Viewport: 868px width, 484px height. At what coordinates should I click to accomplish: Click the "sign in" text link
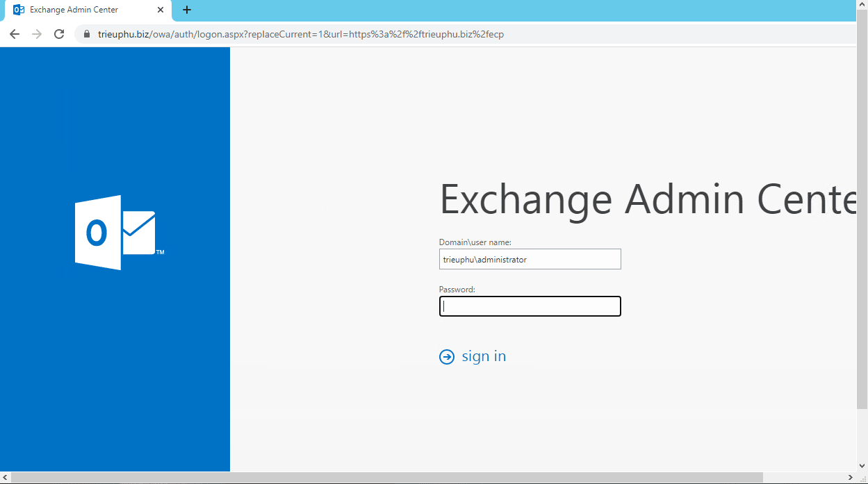pos(484,356)
